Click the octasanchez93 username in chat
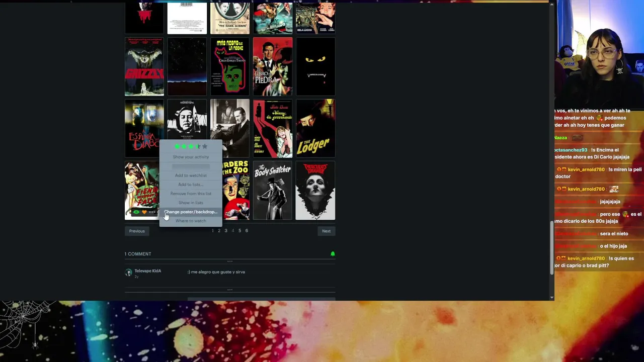Screen dimensions: 644x362 [x=571, y=150]
